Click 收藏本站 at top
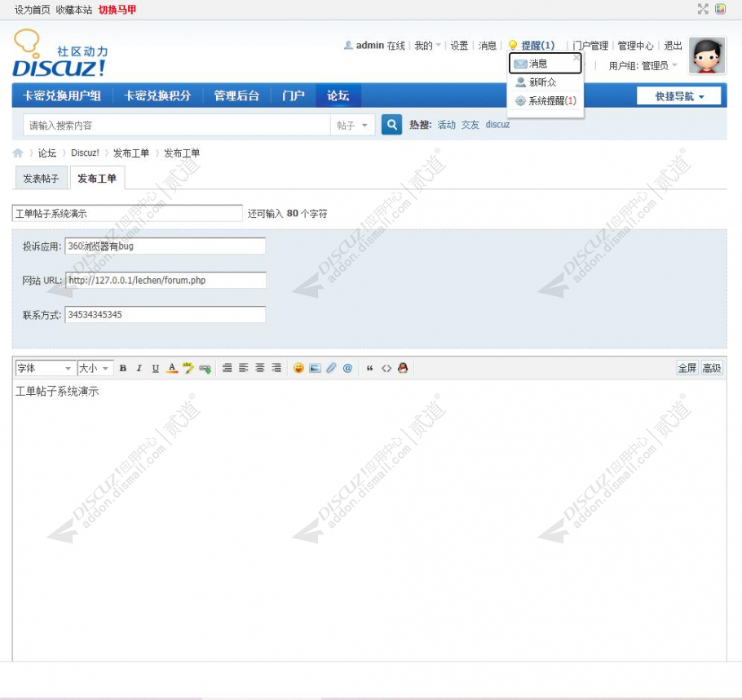The width and height of the screenshot is (742, 700). tap(74, 10)
